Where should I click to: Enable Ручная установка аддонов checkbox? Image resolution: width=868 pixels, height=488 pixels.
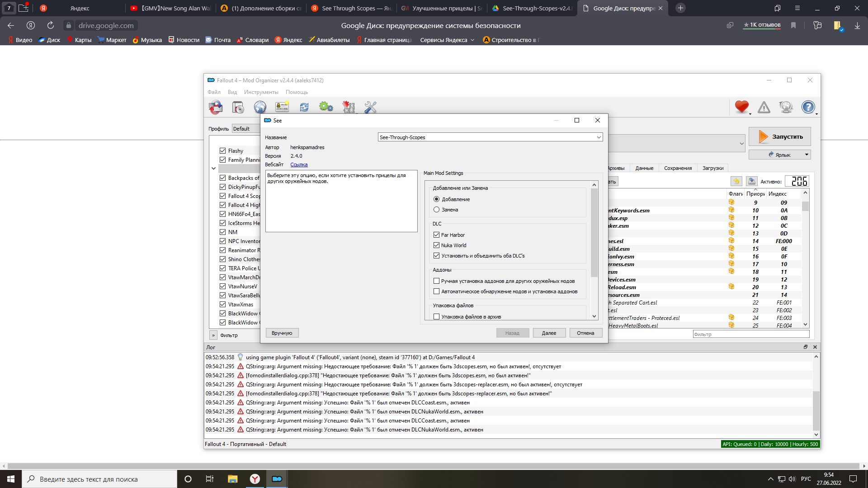click(x=437, y=281)
